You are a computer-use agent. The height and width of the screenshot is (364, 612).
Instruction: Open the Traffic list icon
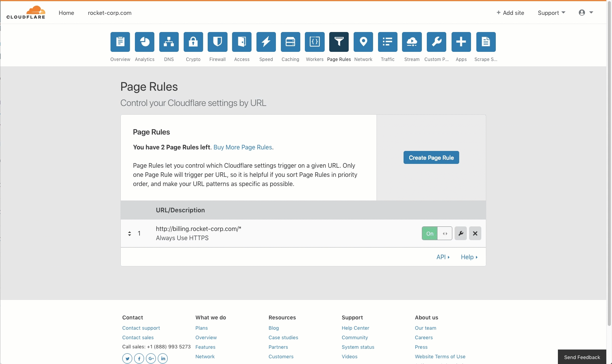(x=388, y=42)
